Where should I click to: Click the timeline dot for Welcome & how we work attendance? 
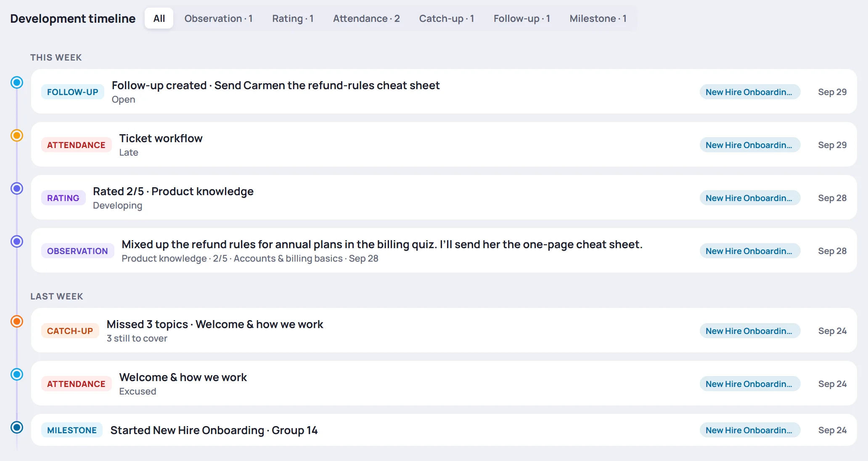click(x=17, y=374)
